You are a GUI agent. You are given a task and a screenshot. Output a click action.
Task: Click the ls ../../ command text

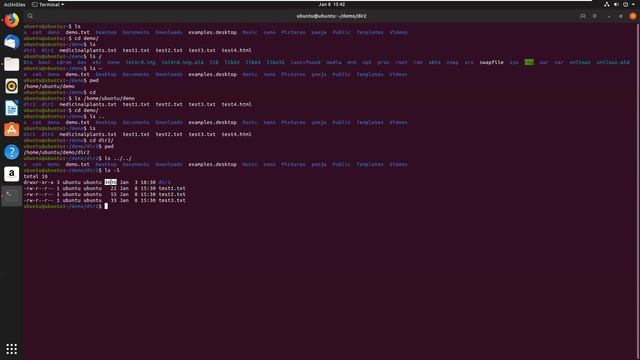pyautogui.click(x=118, y=158)
